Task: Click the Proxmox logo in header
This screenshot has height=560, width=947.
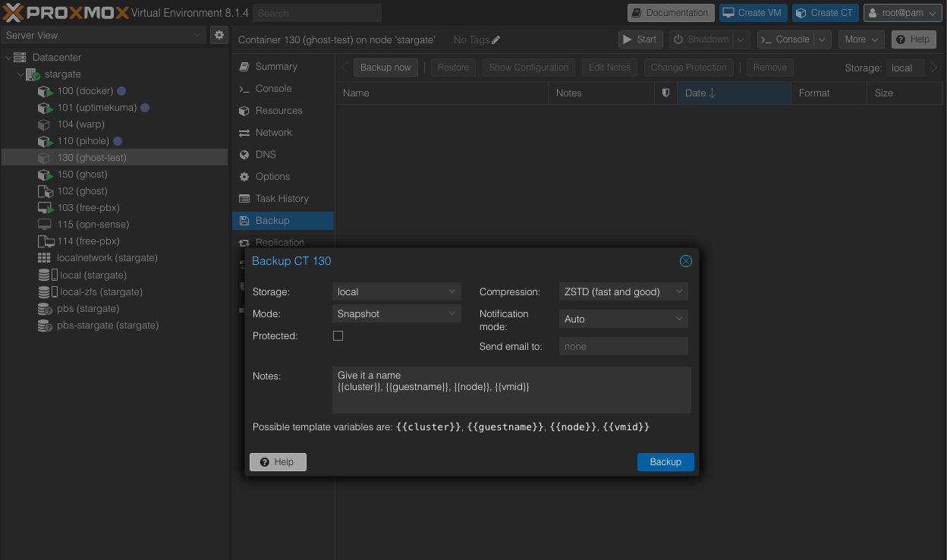Action: coord(65,13)
